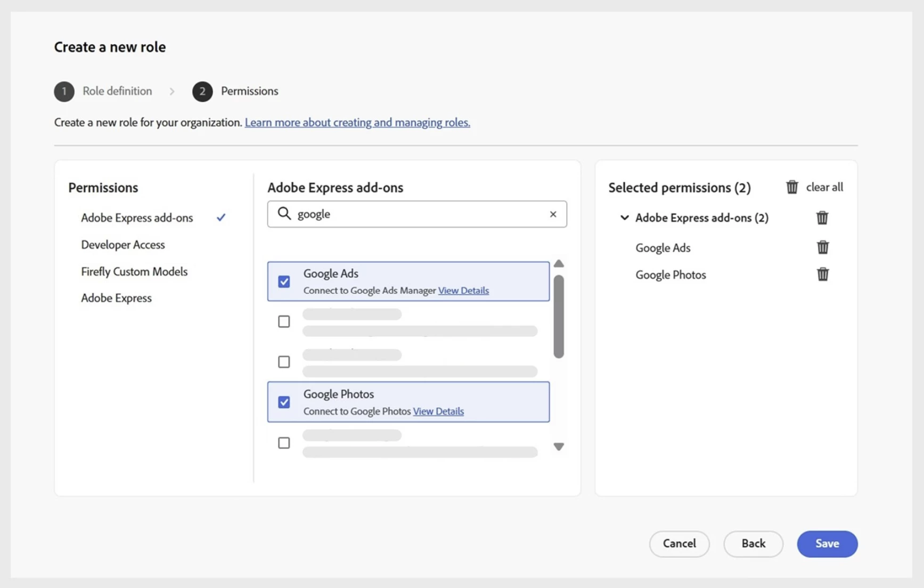
Task: Remove Google Photos from selected permissions
Action: point(822,275)
